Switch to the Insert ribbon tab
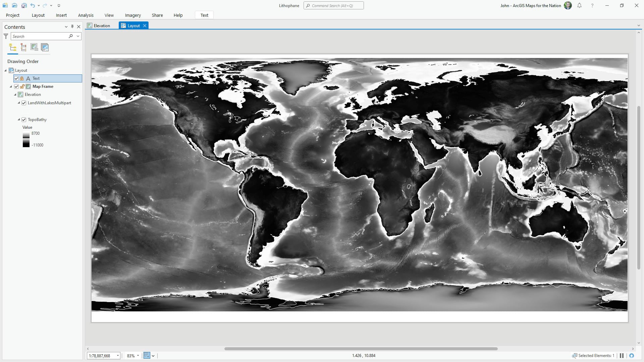This screenshot has height=362, width=644. click(x=61, y=15)
